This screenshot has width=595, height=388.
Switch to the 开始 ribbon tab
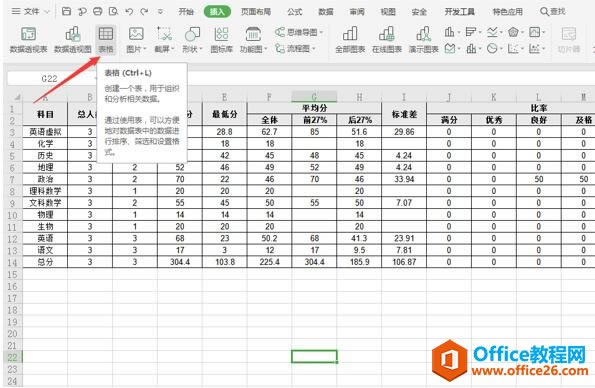pyautogui.click(x=186, y=12)
